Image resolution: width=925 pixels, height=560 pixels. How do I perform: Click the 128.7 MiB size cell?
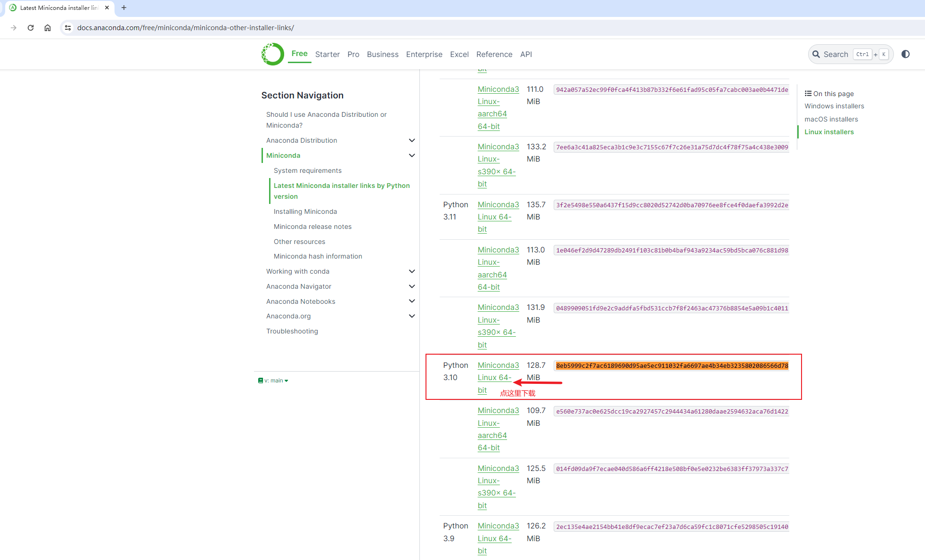(536, 371)
